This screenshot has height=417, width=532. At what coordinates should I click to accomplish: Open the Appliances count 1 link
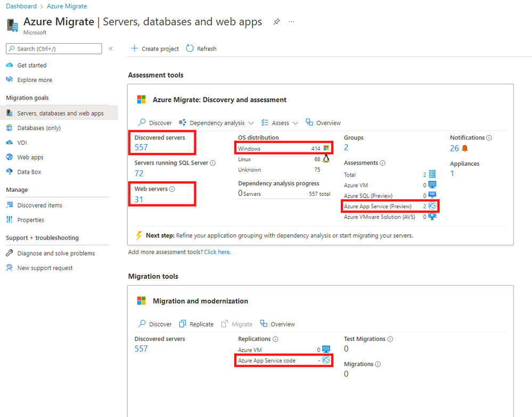coord(452,174)
